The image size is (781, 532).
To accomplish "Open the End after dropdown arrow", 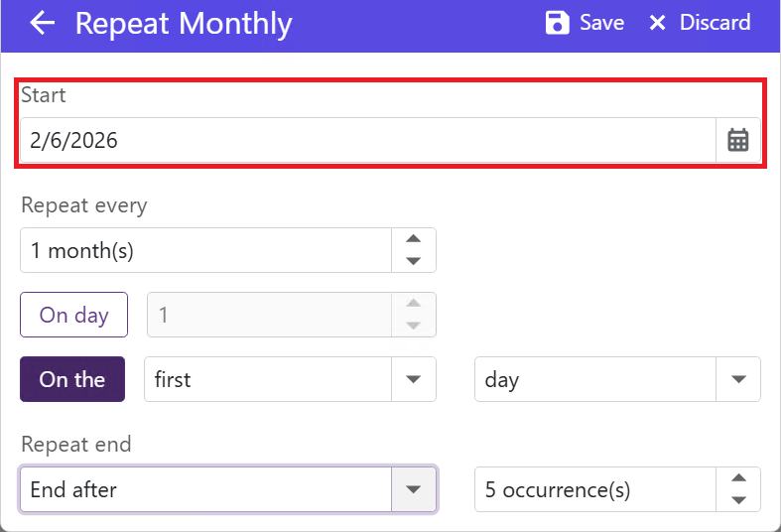I will click(x=414, y=489).
